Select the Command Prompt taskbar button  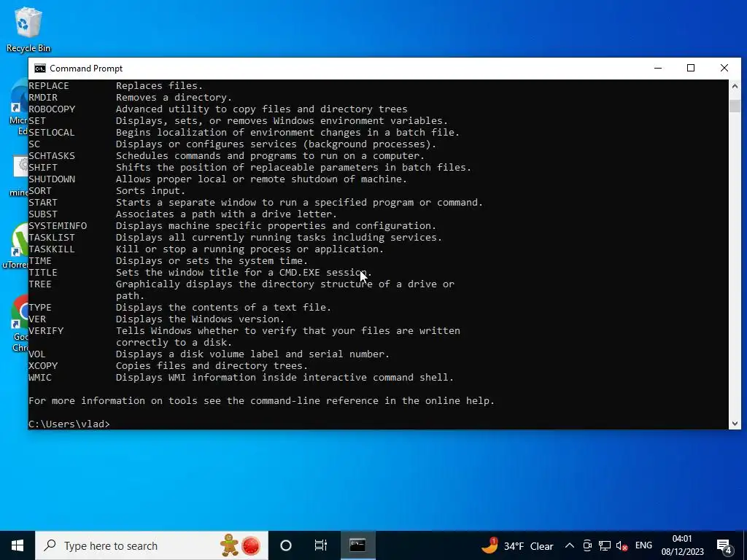pyautogui.click(x=357, y=545)
